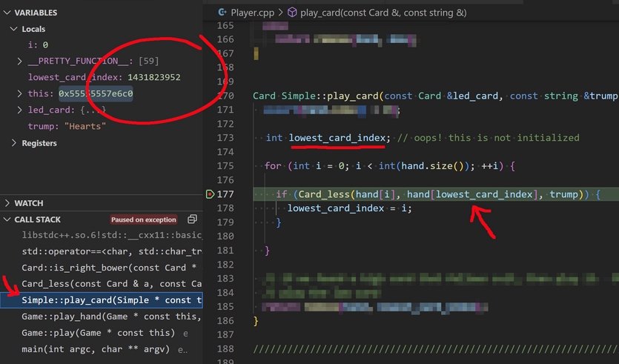This screenshot has height=364, width=619.
Task: Expand the 'this' pointer variable
Action: pos(20,94)
